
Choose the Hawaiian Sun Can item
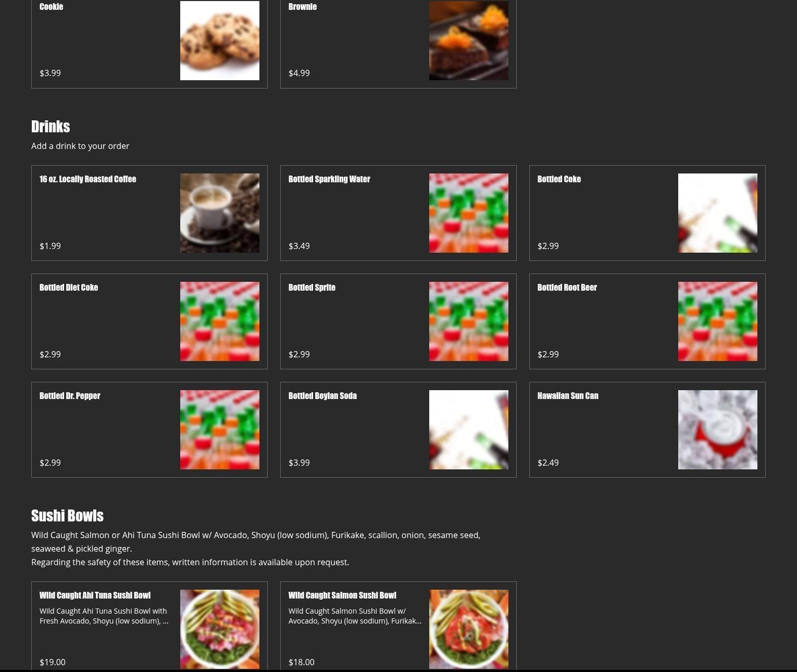(647, 430)
